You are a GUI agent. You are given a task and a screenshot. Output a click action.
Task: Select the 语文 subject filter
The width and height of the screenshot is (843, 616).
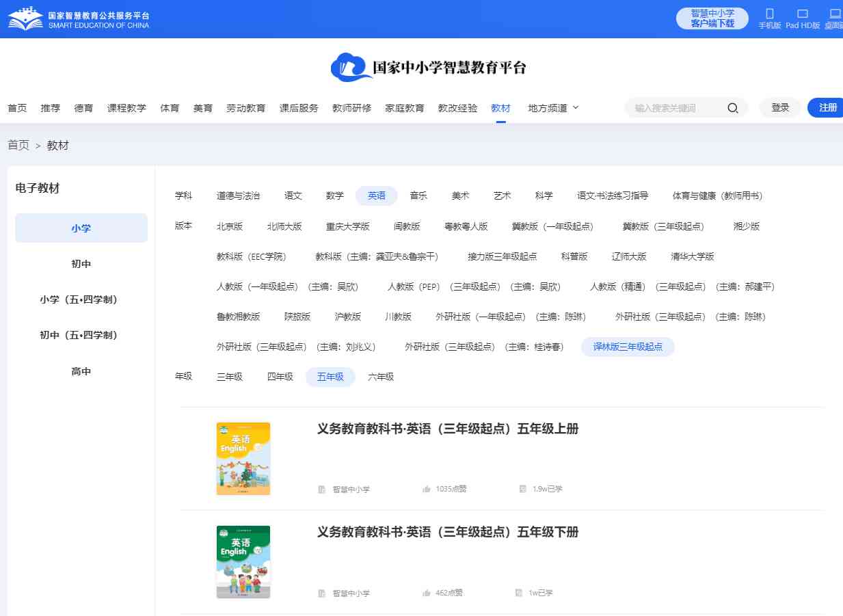coord(293,196)
